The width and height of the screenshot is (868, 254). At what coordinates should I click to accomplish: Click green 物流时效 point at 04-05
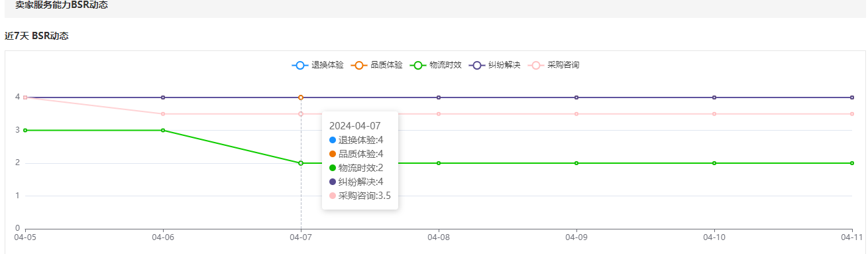(x=25, y=130)
